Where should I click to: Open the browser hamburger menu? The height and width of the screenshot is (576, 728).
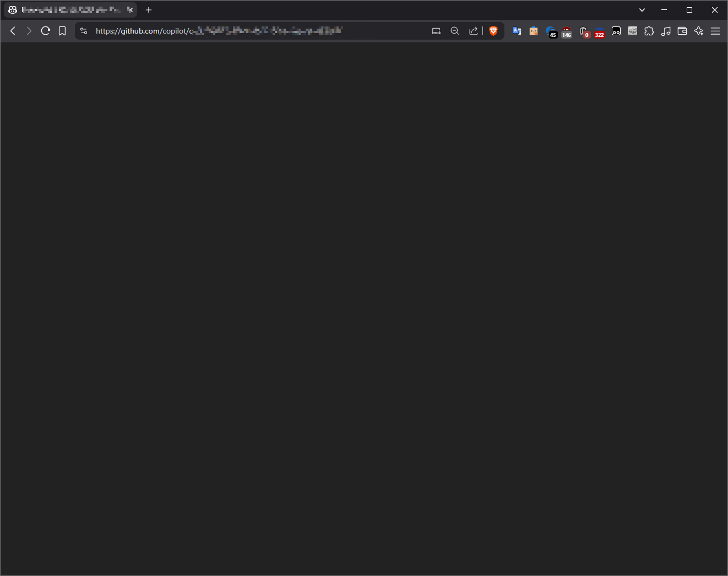pyautogui.click(x=715, y=31)
